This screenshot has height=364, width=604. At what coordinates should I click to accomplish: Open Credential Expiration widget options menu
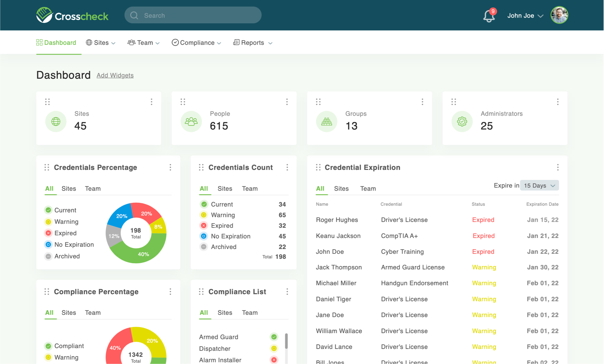point(558,167)
